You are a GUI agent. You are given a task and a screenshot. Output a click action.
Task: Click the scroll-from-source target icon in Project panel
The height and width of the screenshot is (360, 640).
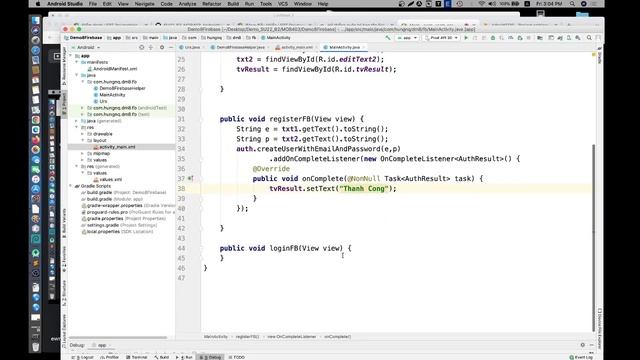point(142,47)
